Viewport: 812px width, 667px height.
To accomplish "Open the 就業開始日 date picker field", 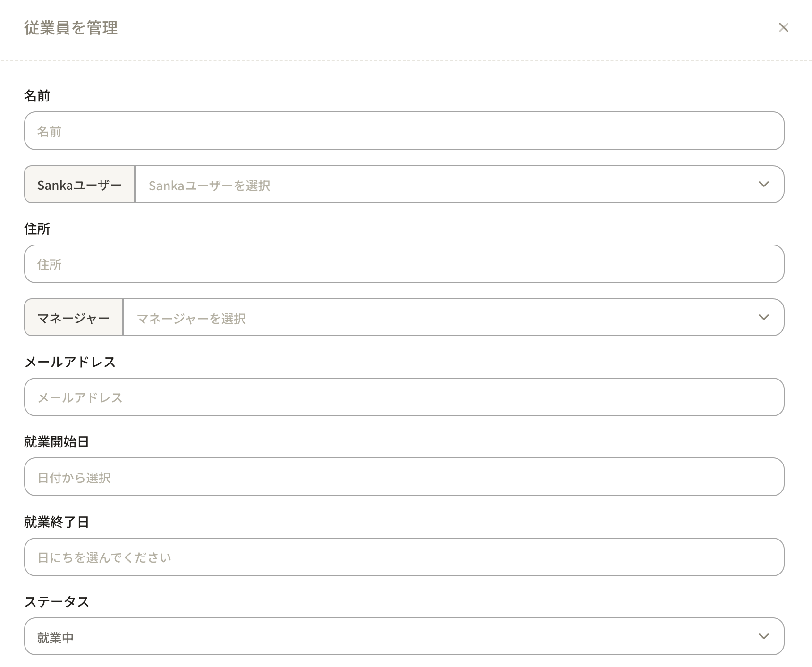I will coord(404,477).
